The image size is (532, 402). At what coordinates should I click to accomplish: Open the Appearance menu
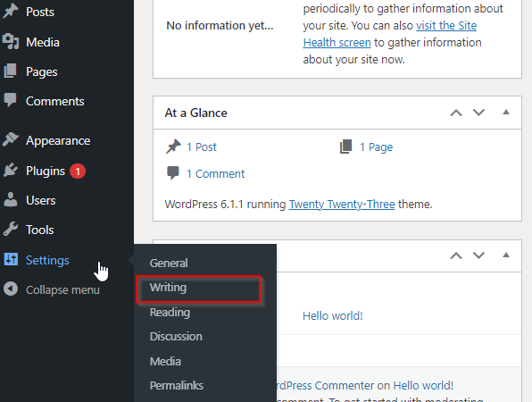[x=58, y=140]
